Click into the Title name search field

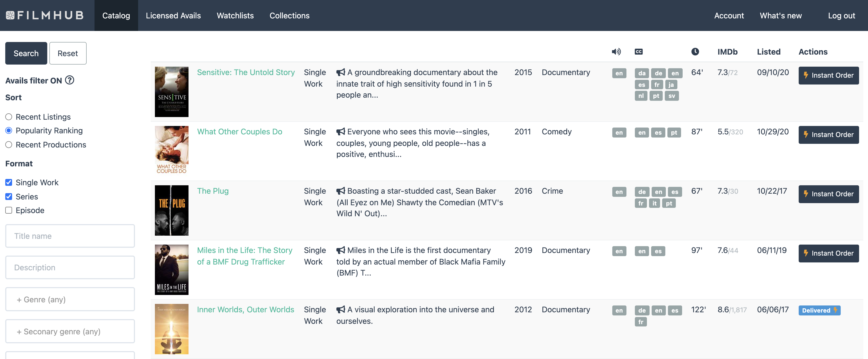pyautogui.click(x=70, y=236)
